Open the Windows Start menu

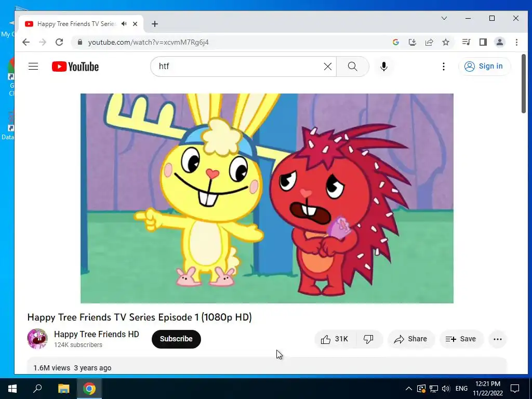pyautogui.click(x=12, y=389)
